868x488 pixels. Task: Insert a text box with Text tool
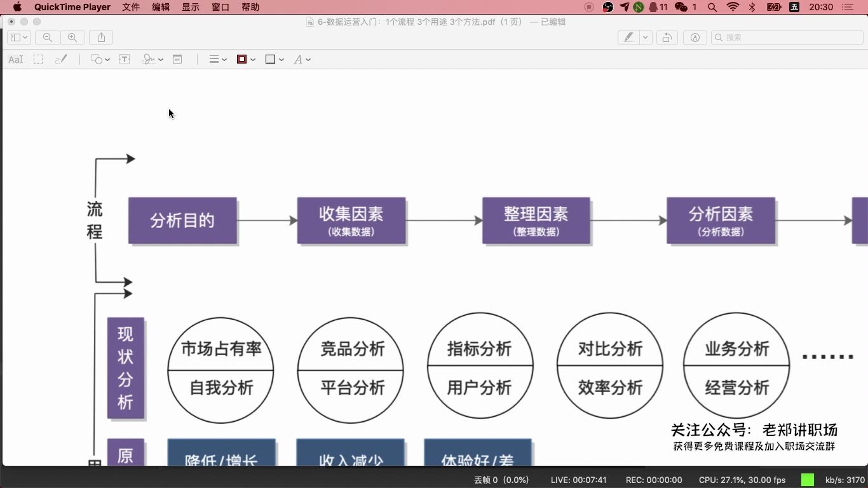125,59
